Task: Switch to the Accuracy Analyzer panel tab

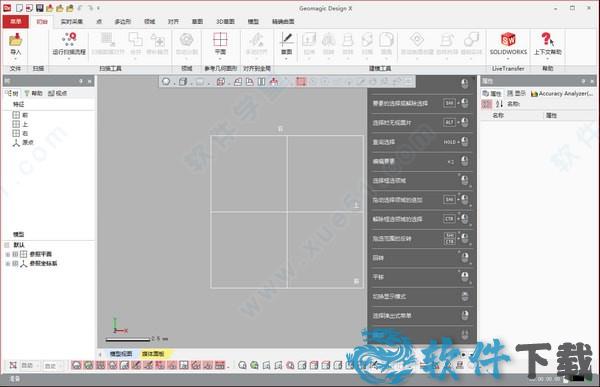Action: [562, 93]
